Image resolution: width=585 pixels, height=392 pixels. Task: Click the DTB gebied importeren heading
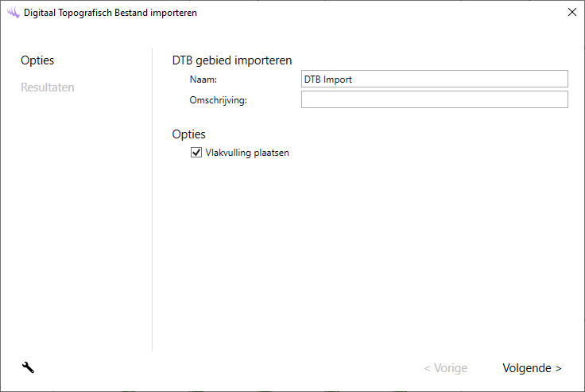232,60
